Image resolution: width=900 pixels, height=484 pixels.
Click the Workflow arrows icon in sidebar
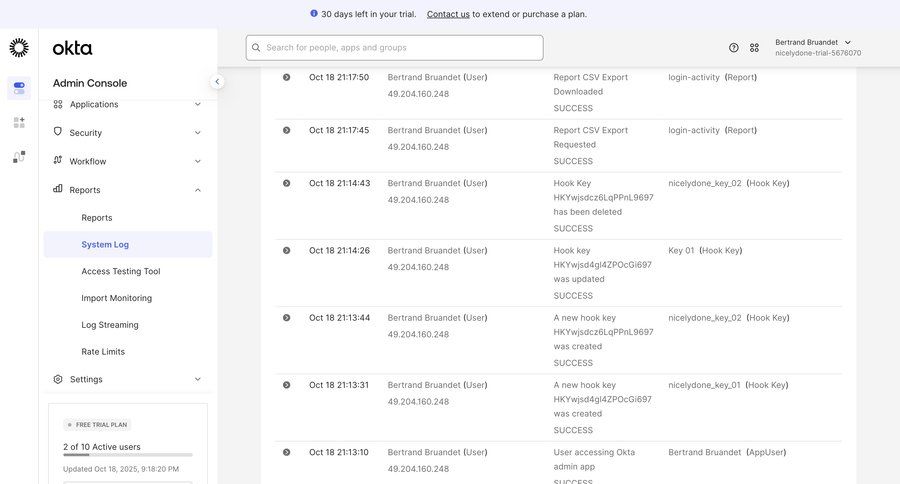coord(57,160)
